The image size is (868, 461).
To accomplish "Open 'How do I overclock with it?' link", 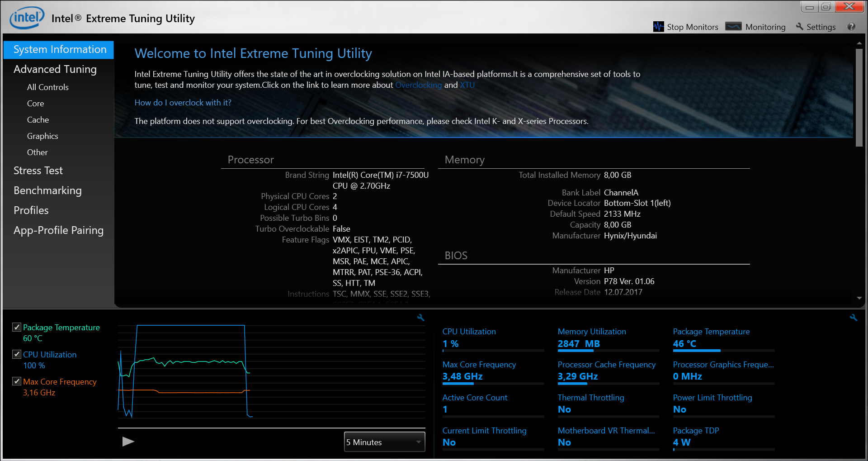I will pos(183,103).
